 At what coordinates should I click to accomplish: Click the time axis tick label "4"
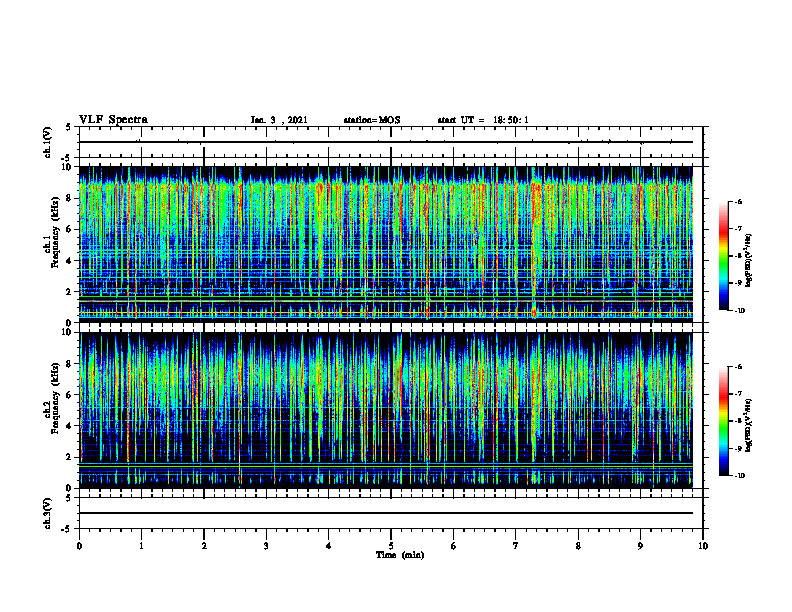[329, 546]
